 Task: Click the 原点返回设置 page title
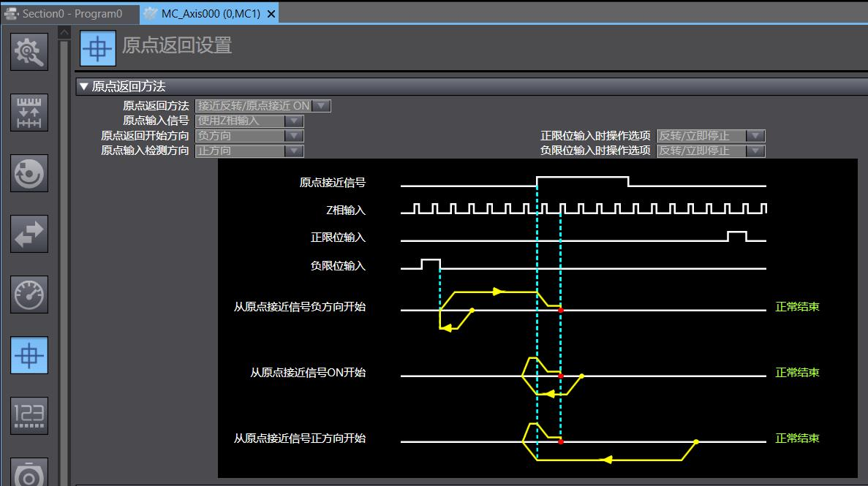(x=176, y=45)
